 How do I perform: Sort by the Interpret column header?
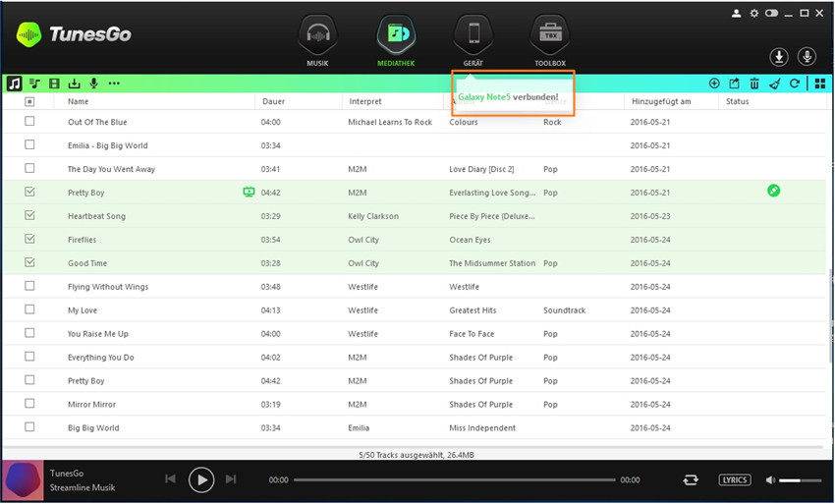coord(365,101)
